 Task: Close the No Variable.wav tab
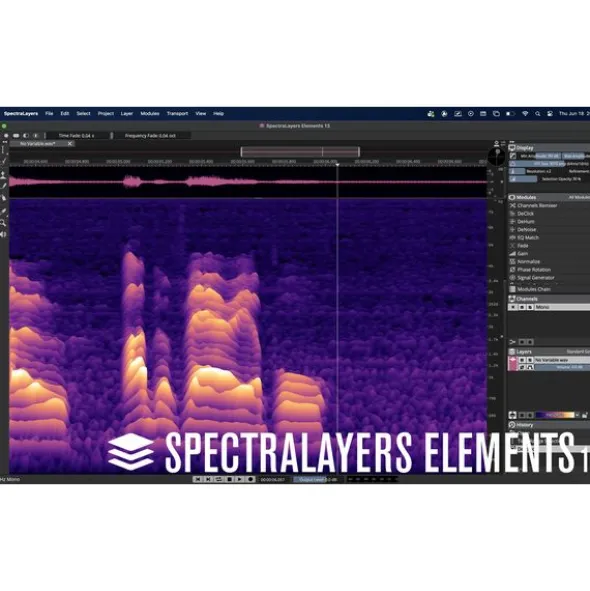(x=70, y=144)
